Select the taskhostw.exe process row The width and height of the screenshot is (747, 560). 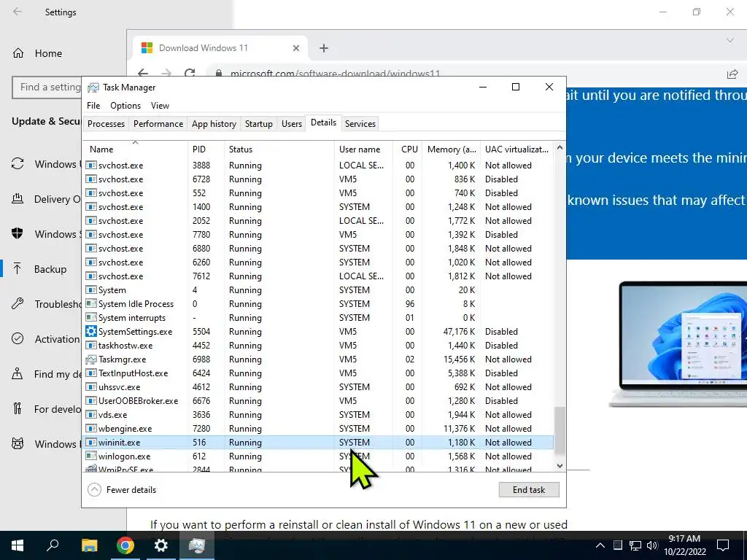pos(318,346)
